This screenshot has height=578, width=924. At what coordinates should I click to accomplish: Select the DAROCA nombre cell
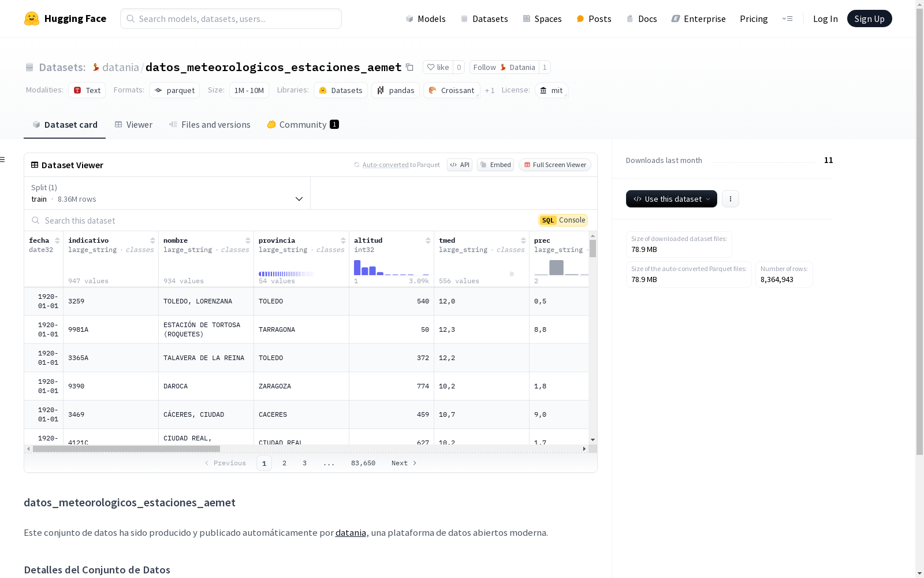206,386
